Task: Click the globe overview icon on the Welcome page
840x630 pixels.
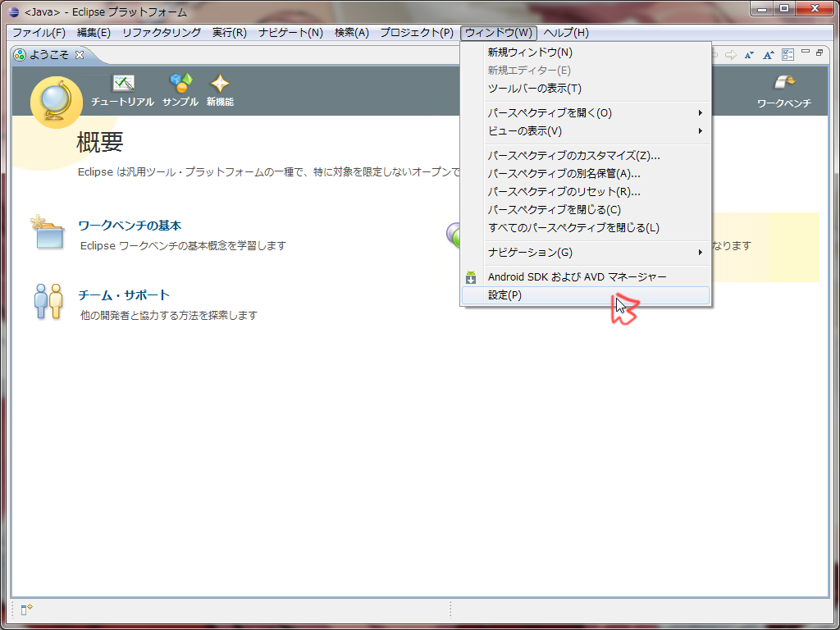Action: [57, 103]
